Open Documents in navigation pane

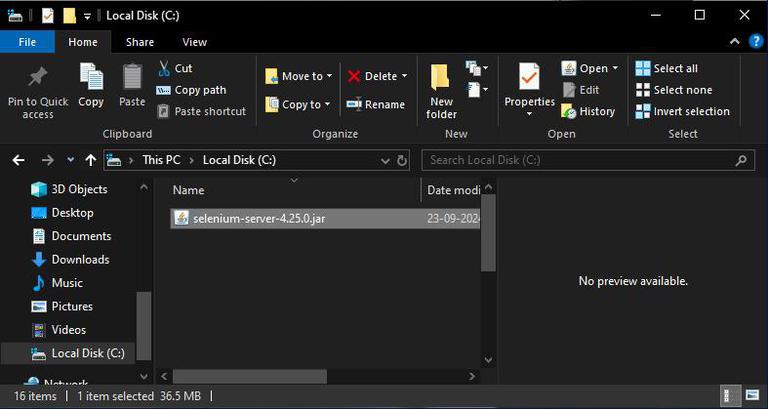(72, 236)
